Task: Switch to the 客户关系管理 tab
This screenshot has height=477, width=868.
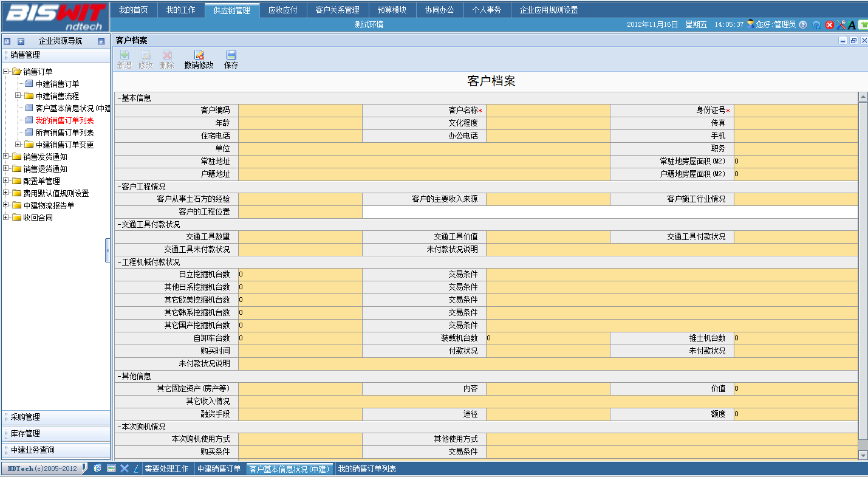Action: tap(337, 10)
